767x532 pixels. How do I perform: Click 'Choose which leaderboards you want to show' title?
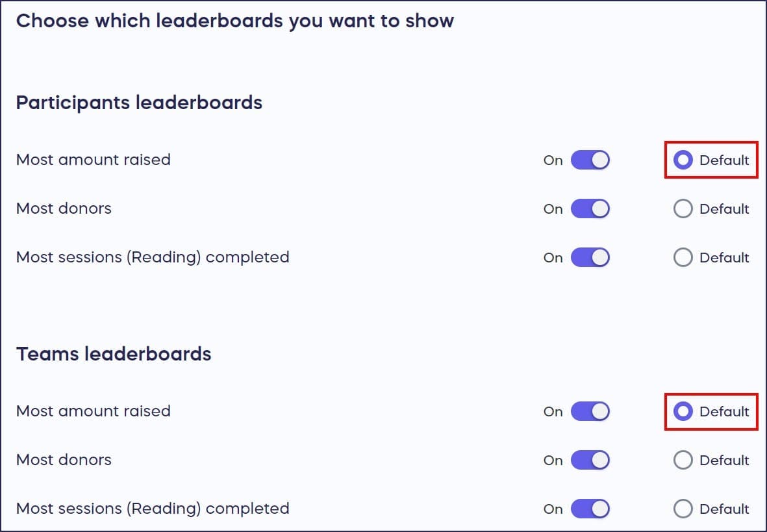234,21
